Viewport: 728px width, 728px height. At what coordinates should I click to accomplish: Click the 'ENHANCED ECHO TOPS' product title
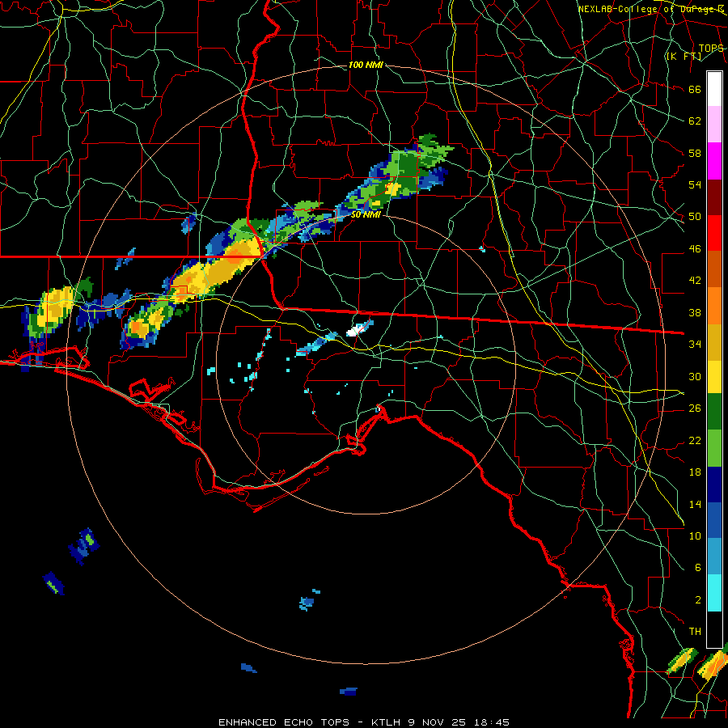[284, 722]
